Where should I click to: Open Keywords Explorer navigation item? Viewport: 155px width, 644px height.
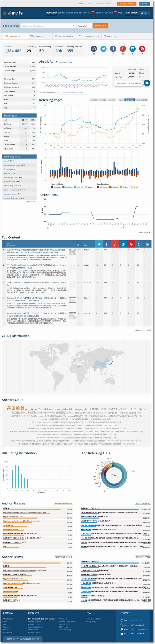click(104, 13)
